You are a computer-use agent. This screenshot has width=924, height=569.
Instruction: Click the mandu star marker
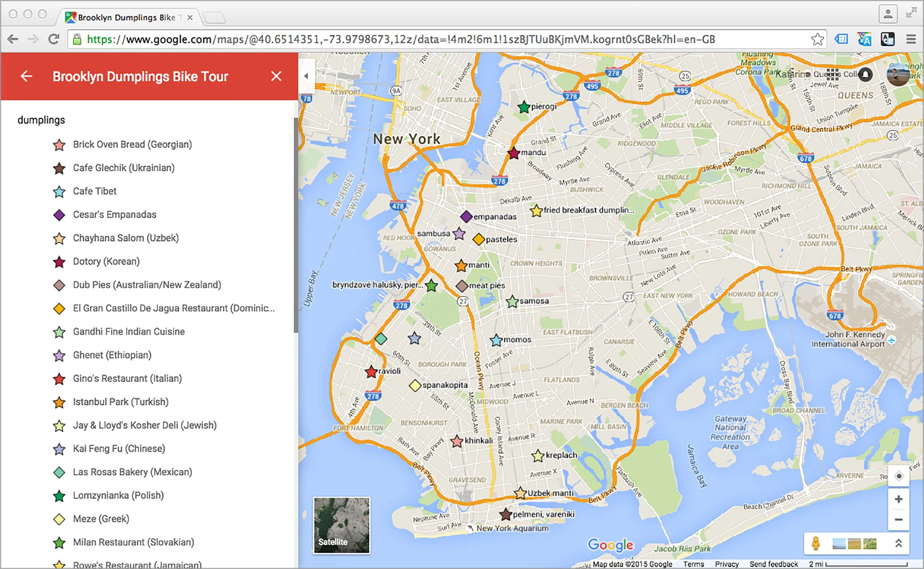[x=514, y=153]
